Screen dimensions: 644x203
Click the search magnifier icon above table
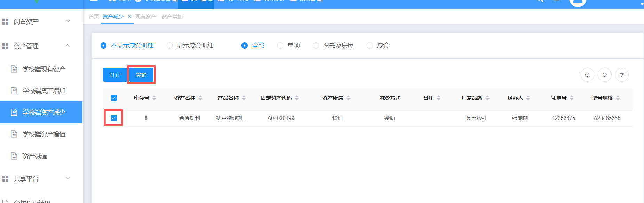(587, 75)
